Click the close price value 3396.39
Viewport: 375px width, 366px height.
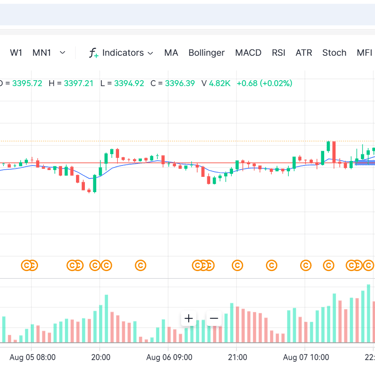tap(180, 83)
